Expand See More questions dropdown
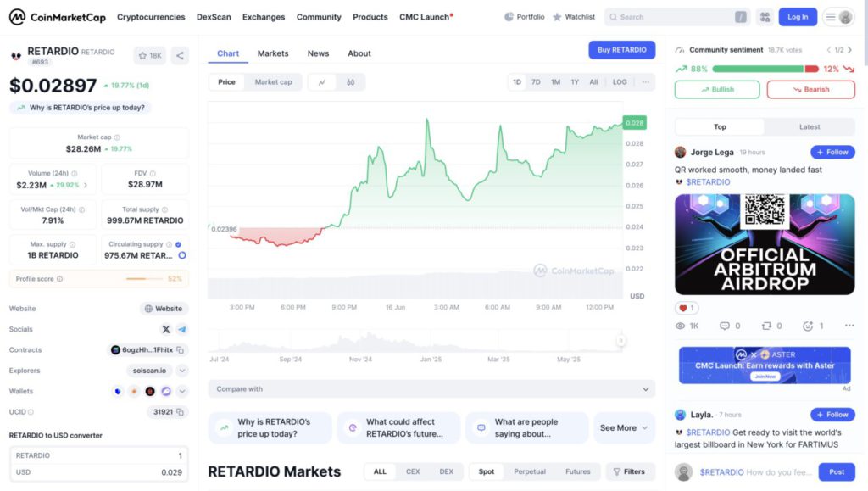The image size is (868, 491). tap(624, 428)
